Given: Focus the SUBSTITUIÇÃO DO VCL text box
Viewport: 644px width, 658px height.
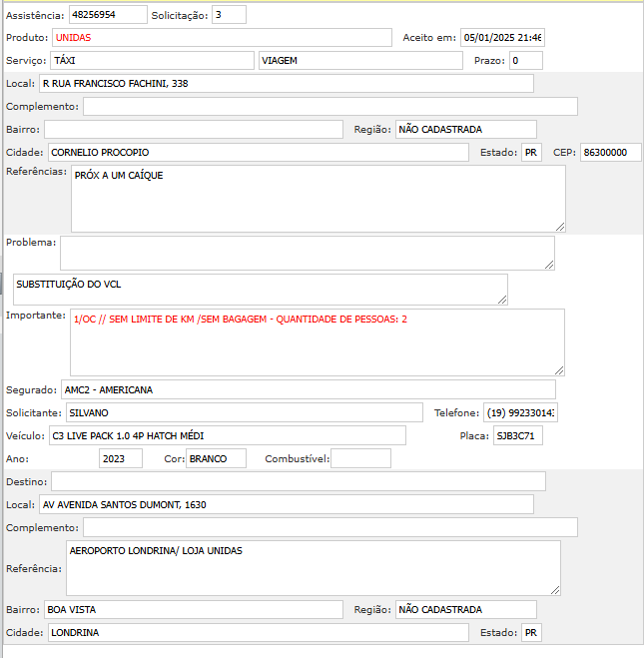Looking at the screenshot, I should (259, 289).
